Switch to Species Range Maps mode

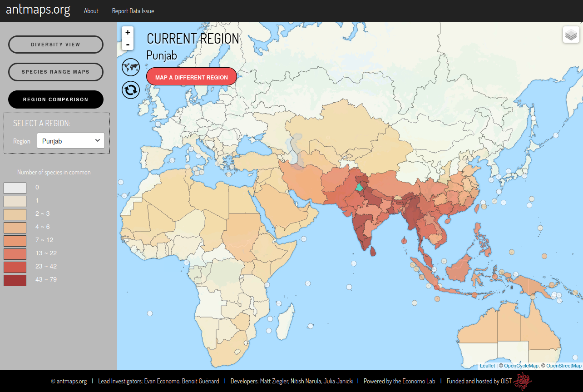pyautogui.click(x=56, y=72)
